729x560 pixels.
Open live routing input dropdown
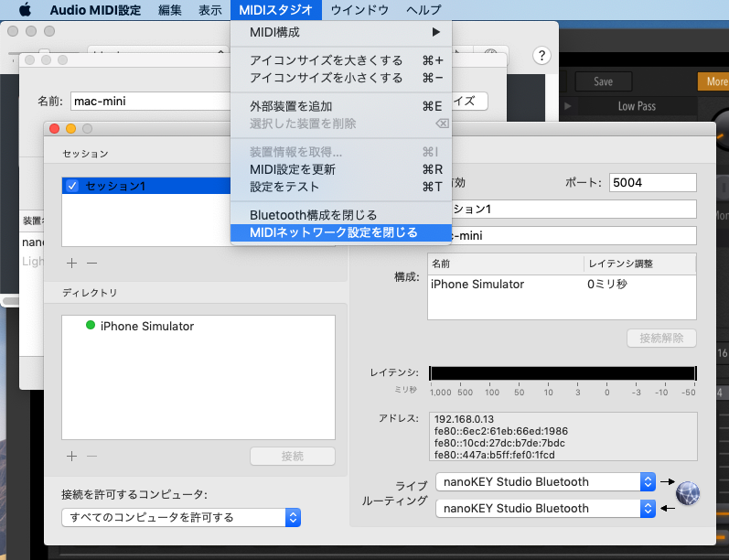click(545, 509)
